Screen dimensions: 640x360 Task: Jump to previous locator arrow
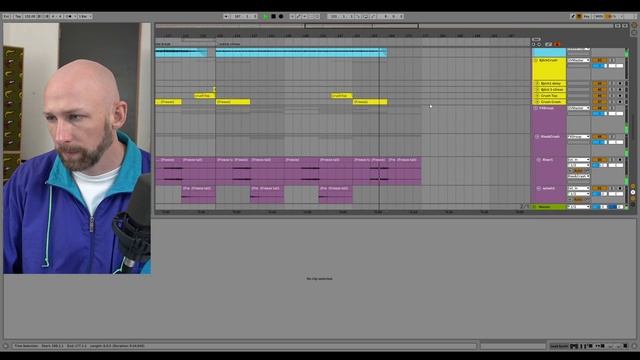tap(534, 44)
